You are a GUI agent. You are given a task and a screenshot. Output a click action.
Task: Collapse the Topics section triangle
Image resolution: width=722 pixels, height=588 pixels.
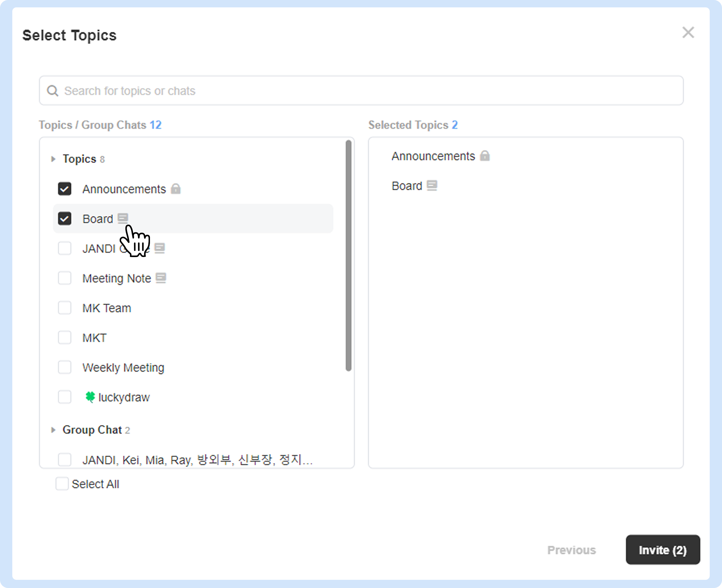click(x=53, y=159)
